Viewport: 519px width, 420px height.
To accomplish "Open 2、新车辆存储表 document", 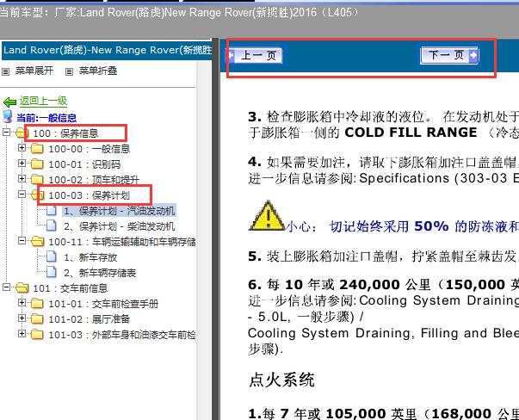I will pyautogui.click(x=100, y=273).
